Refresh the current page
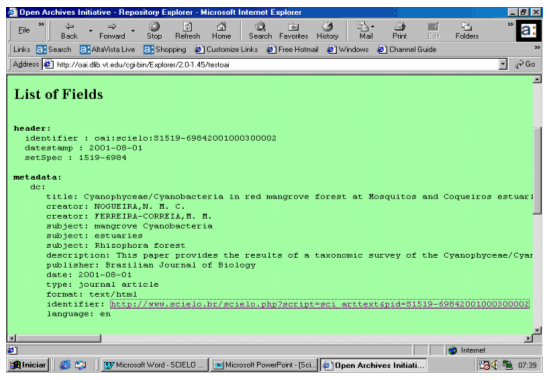The image size is (549, 380). (187, 31)
